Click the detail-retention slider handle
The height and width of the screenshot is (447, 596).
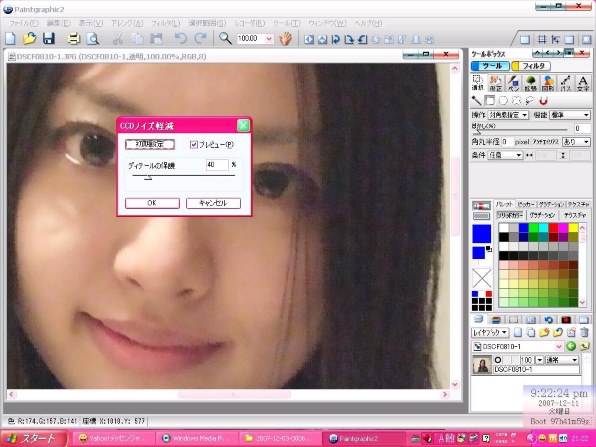click(x=148, y=177)
